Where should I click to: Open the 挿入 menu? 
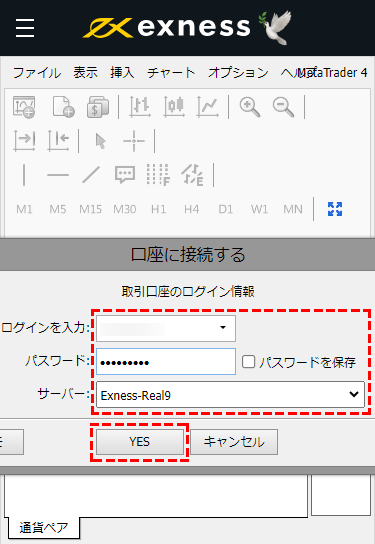[x=122, y=73]
